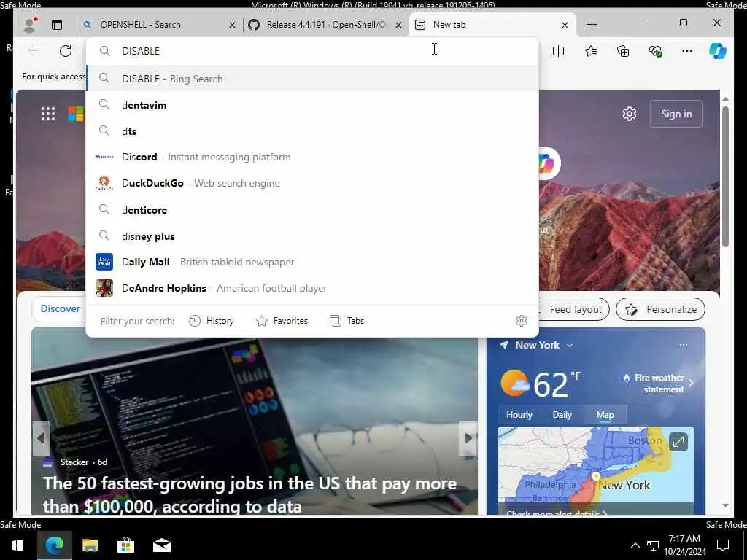This screenshot has width=747, height=560.
Task: Select the DuckDuckGo suggestion
Action: (312, 183)
